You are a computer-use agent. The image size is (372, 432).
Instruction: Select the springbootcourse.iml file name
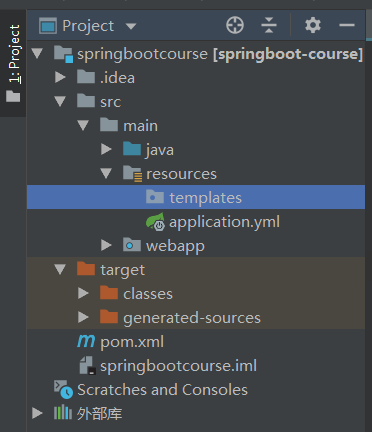coord(178,366)
